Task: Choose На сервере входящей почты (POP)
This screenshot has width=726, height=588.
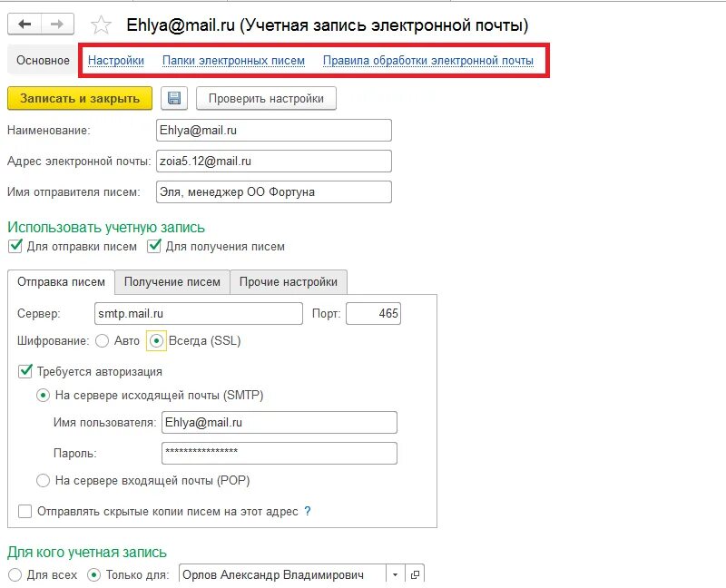Action: (43, 480)
